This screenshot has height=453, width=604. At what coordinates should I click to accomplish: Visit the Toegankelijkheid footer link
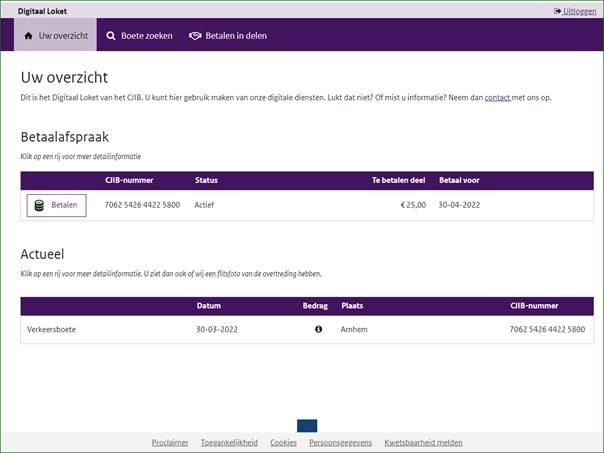[x=229, y=442]
